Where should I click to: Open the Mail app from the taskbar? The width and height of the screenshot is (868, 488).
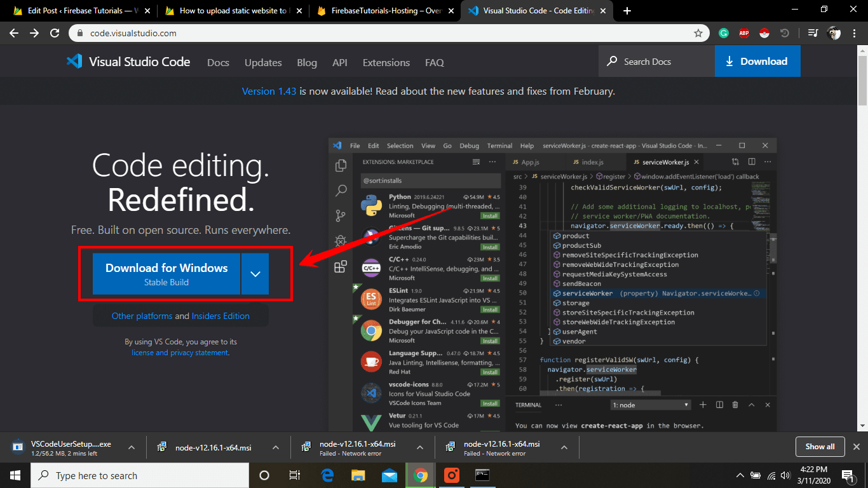(x=390, y=475)
